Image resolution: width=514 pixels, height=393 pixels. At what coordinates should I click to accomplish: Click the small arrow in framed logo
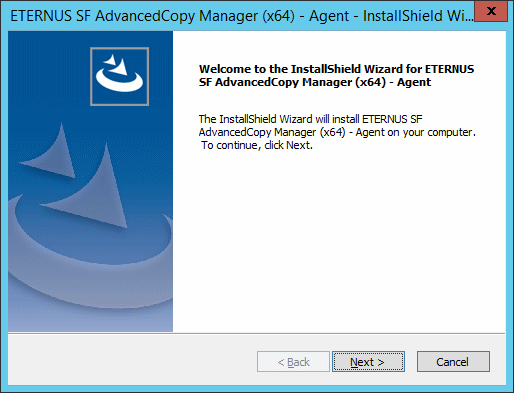(110, 60)
